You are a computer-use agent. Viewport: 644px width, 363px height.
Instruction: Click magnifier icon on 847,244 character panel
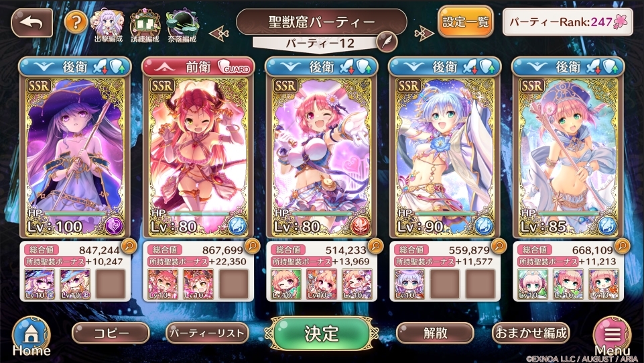[129, 246]
